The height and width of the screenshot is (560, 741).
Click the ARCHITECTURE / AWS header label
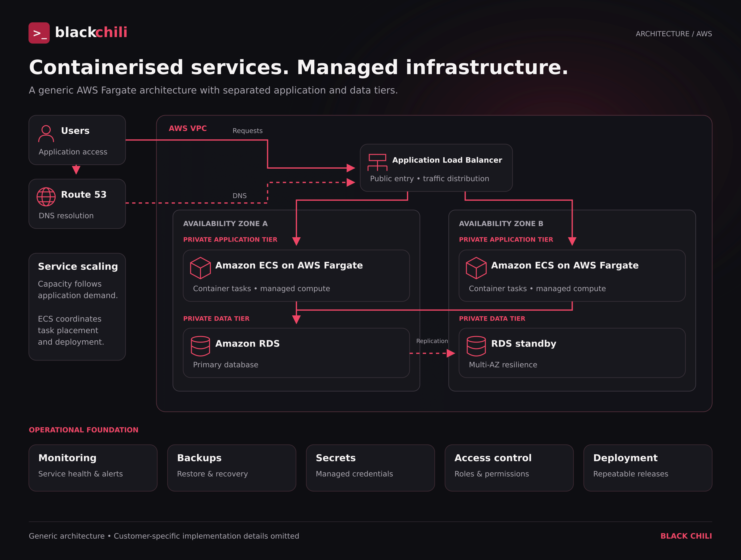[x=674, y=34]
